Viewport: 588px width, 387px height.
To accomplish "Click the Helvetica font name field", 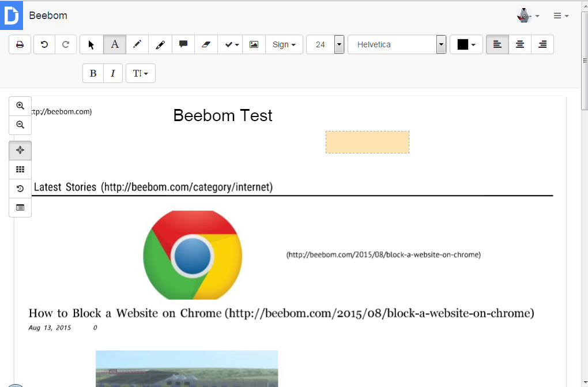I will click(x=392, y=44).
